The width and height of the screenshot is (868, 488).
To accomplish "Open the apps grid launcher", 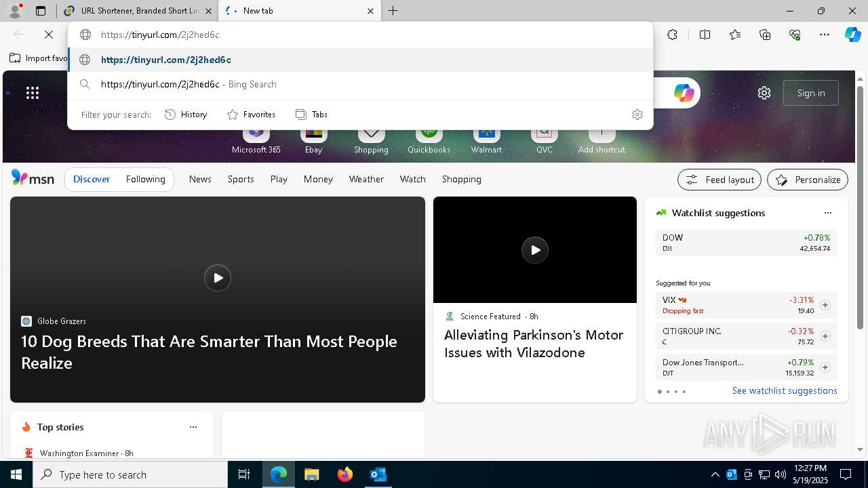I will tap(33, 93).
